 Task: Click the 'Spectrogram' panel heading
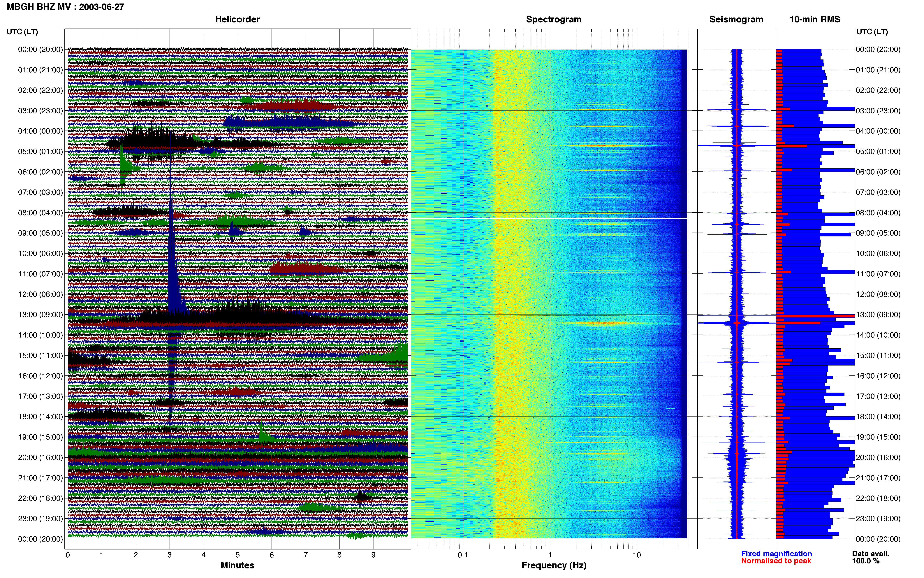554,20
